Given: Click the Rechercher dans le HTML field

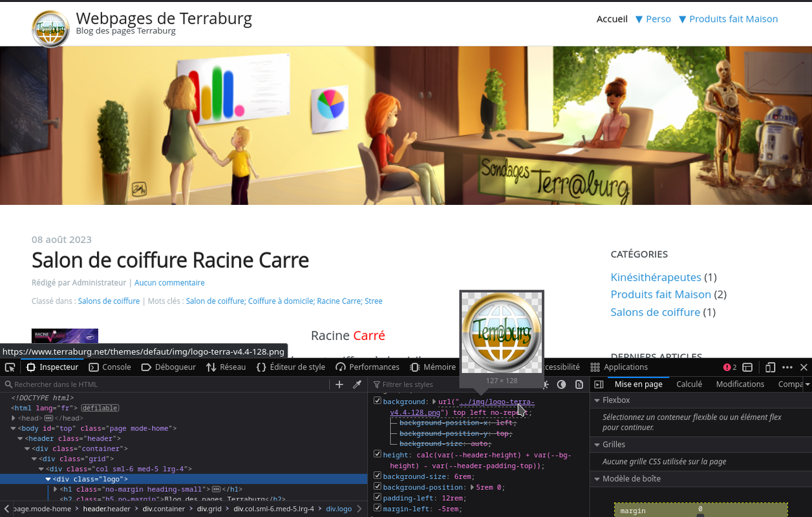Looking at the screenshot, I should click(x=165, y=385).
